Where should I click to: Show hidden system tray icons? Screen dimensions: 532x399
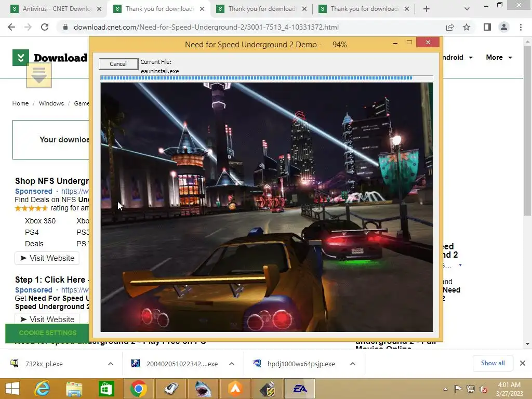click(445, 389)
